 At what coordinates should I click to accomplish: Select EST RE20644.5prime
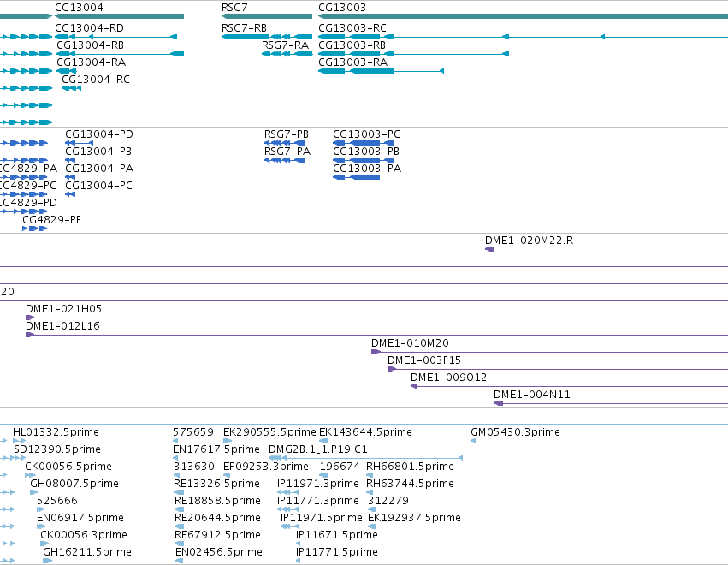pos(179,526)
